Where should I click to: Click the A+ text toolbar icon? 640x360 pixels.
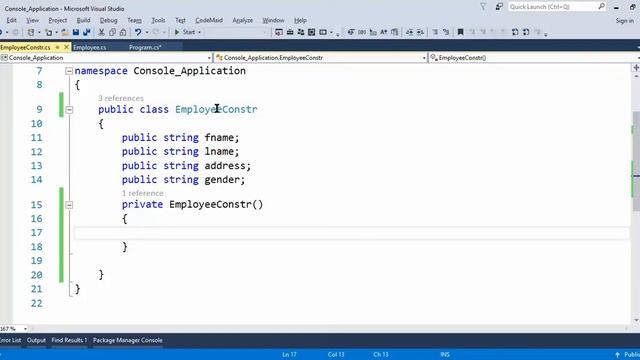click(x=384, y=32)
